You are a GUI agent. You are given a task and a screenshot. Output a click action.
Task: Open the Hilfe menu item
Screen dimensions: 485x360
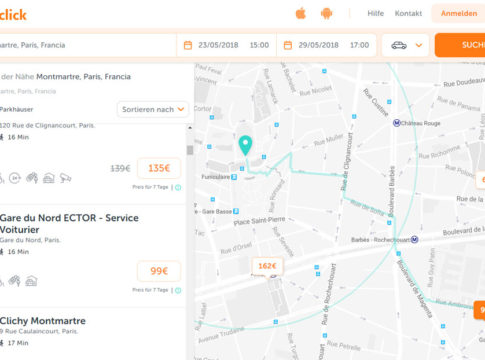[376, 13]
